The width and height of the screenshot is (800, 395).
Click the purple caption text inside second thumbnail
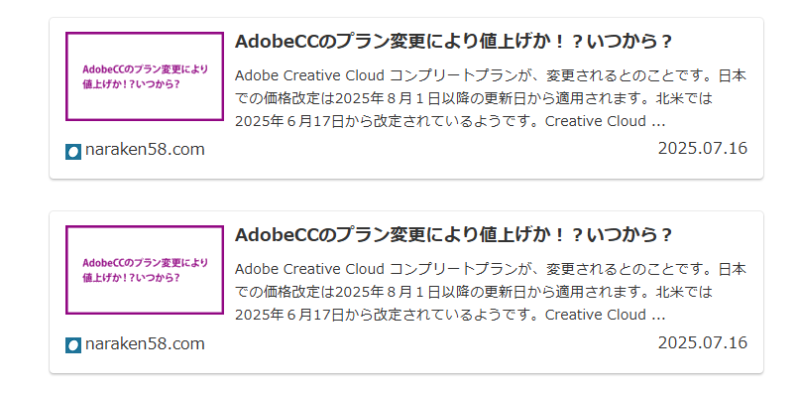tap(145, 270)
